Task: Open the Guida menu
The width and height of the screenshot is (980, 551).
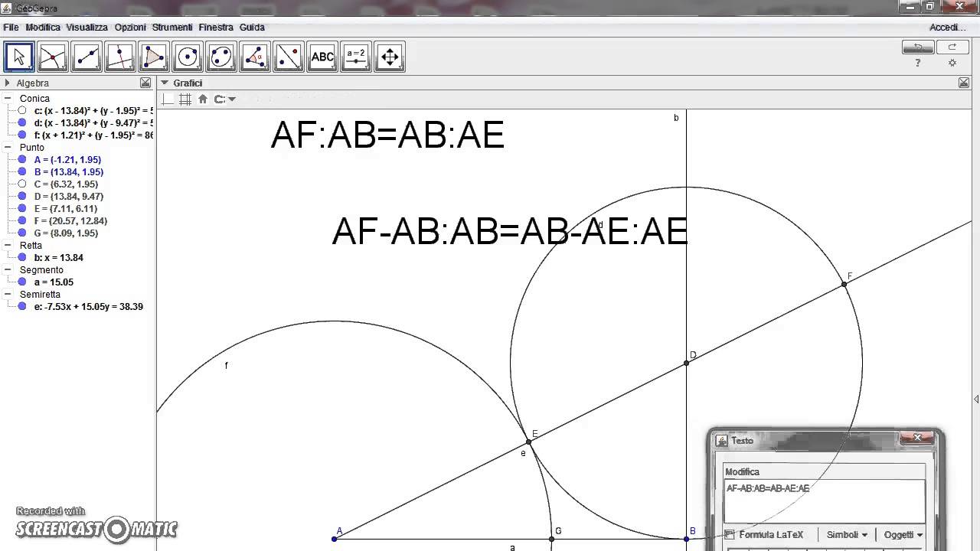Action: (252, 27)
